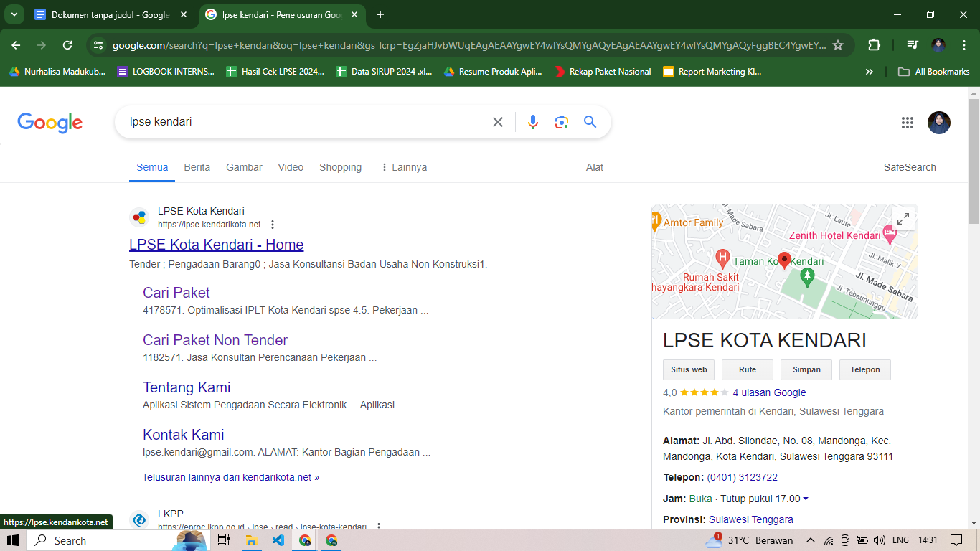Screen dimensions: 980x551
Task: Switch to the Gambar results tab
Action: (x=244, y=167)
